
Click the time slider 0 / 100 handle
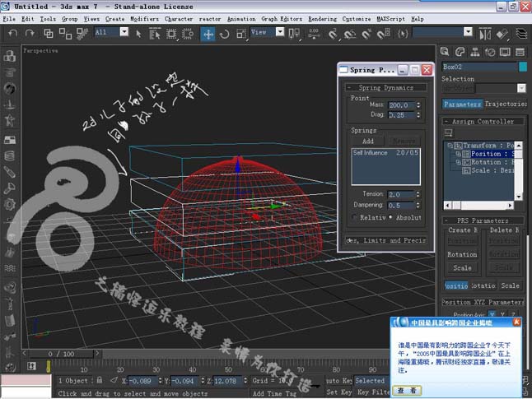pos(61,354)
